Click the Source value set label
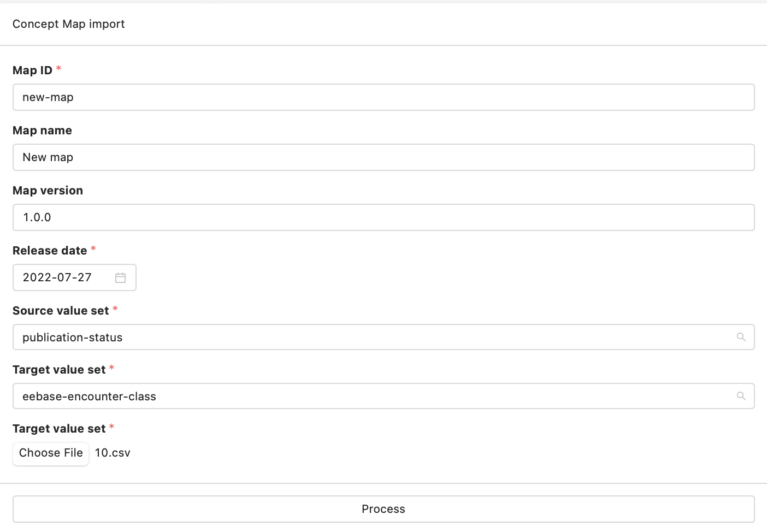This screenshot has height=532, width=767. tap(61, 311)
